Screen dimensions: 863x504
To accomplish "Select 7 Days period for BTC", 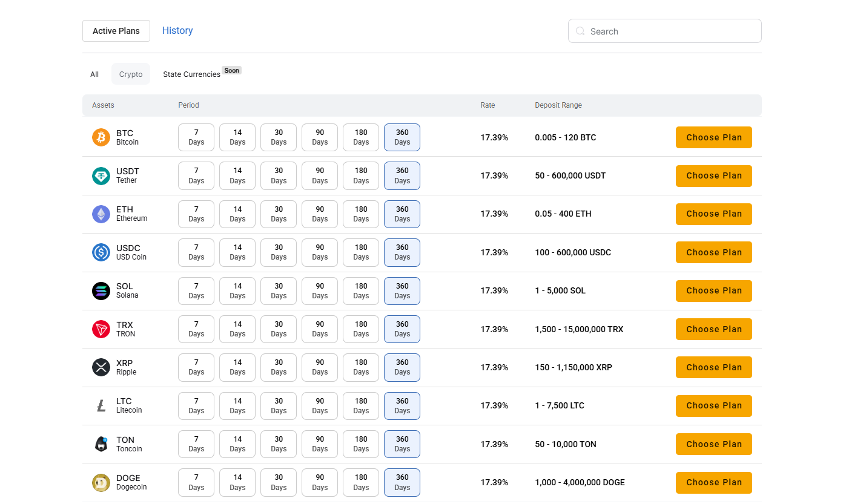I will click(x=196, y=137).
